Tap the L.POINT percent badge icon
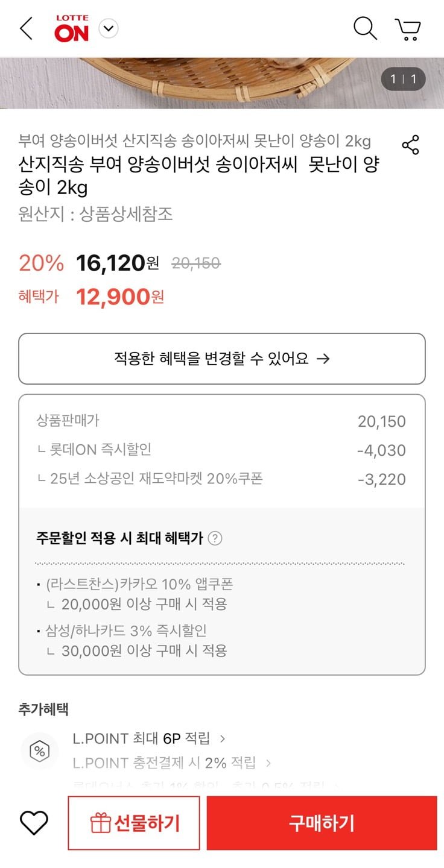This screenshot has width=444, height=868. tap(40, 751)
